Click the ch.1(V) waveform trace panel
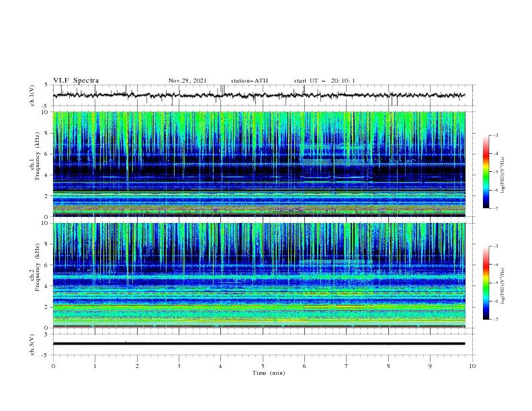Viewport: 532px width, 411px height. (x=264, y=95)
